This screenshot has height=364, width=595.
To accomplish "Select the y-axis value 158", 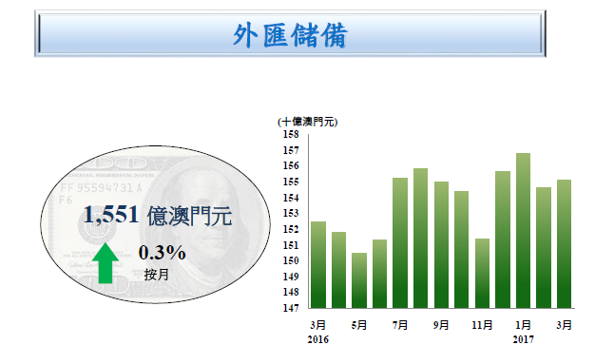I will click(291, 134).
